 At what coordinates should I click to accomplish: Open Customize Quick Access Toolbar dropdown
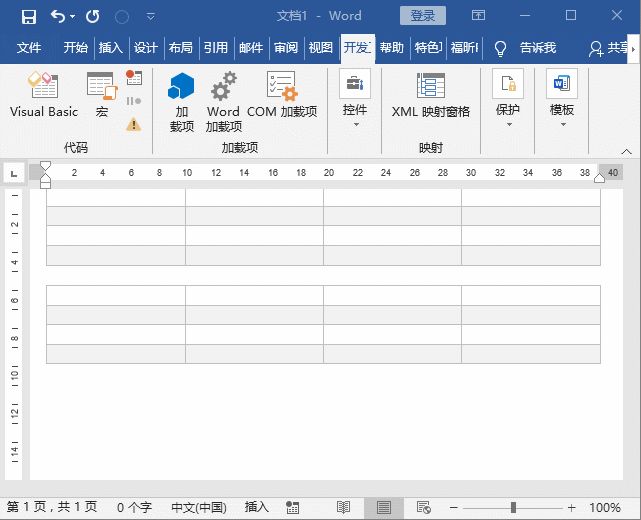[x=151, y=17]
